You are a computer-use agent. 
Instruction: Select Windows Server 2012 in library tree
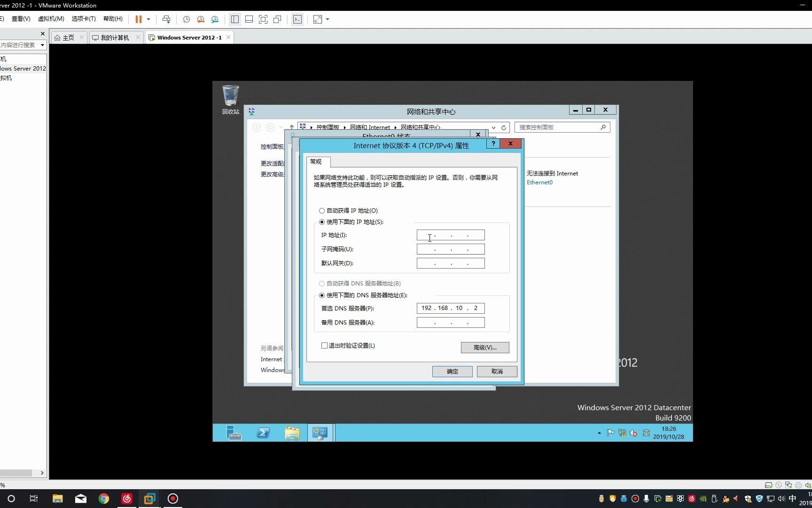(23, 68)
